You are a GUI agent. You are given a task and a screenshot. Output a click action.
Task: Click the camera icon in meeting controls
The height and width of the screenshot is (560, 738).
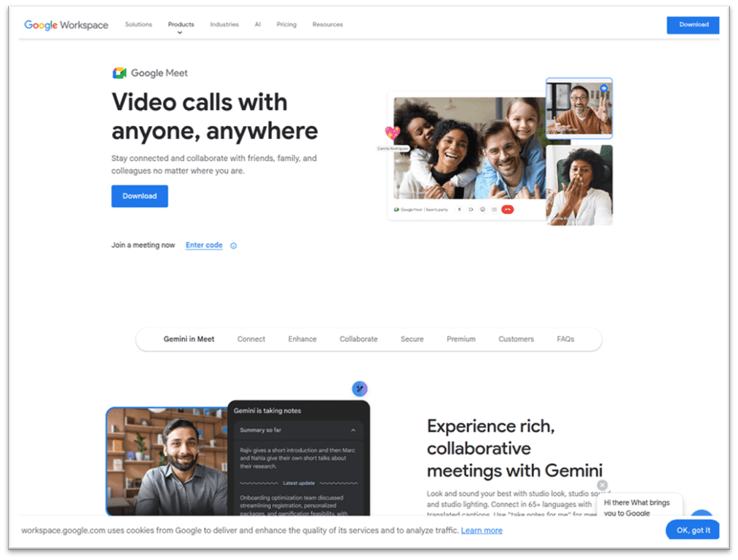point(471,210)
